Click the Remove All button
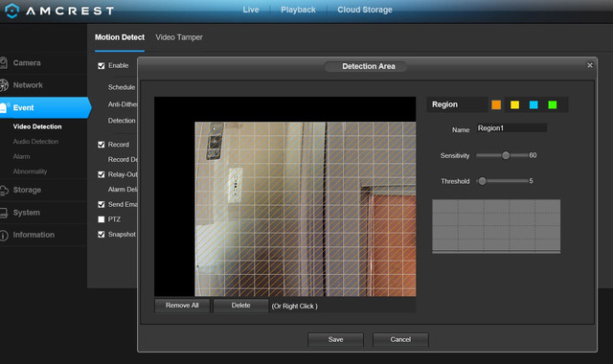613x364 pixels. point(182,306)
